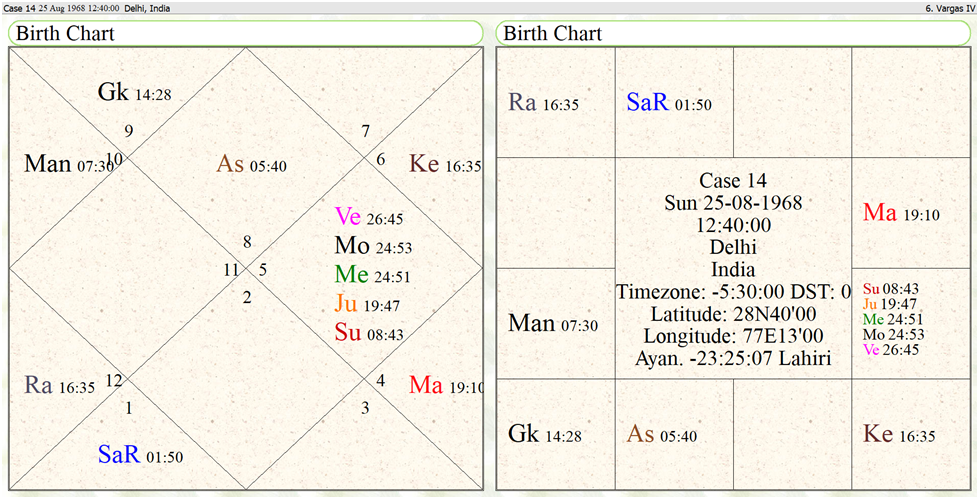Viewport: 979px width, 499px height.
Task: Select Jupiter 'Ju 19:47' in the diamond chart
Action: [x=367, y=304]
